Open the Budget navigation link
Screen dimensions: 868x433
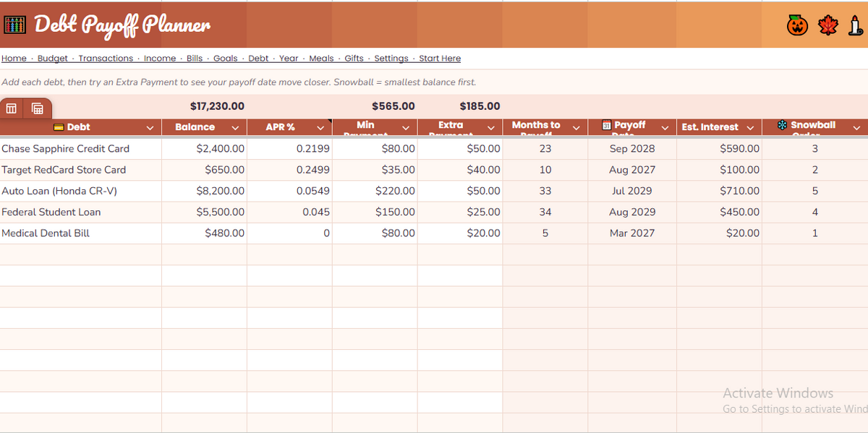[53, 59]
